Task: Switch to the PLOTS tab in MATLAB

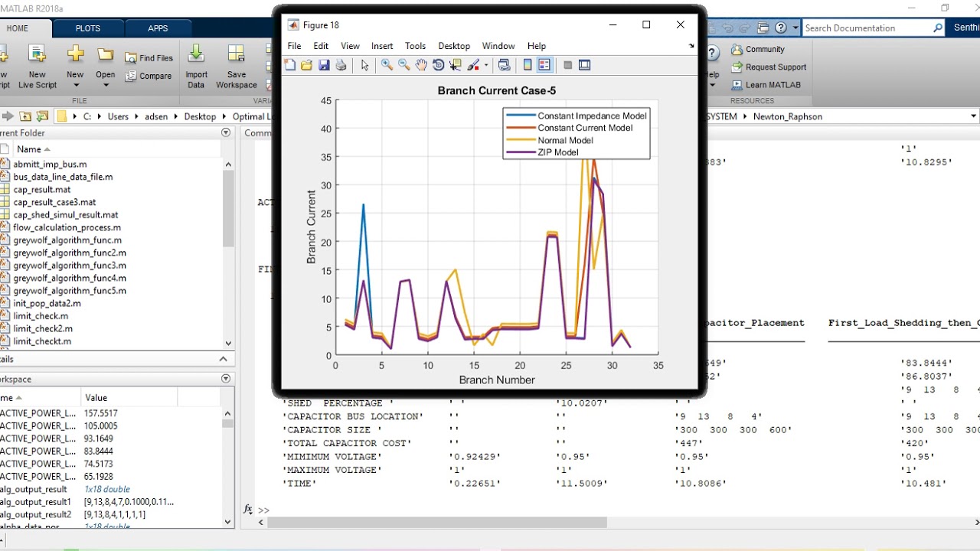Action: [x=88, y=28]
